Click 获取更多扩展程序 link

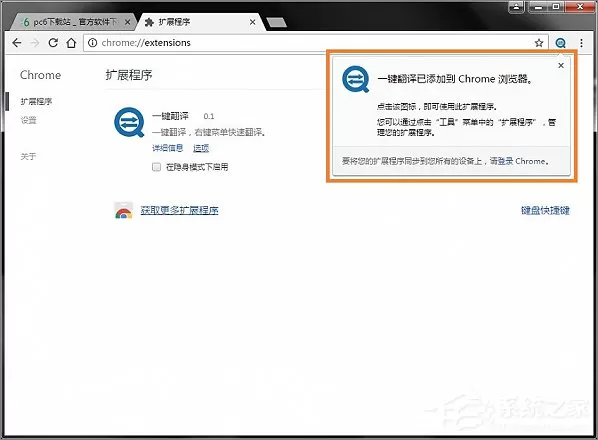click(x=179, y=210)
